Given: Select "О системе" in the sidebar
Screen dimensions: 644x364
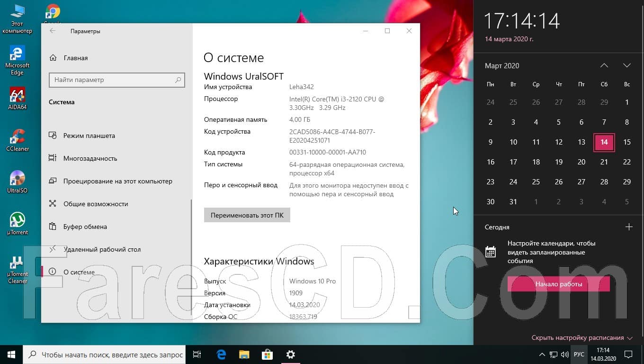Looking at the screenshot, I should pyautogui.click(x=116, y=272).
